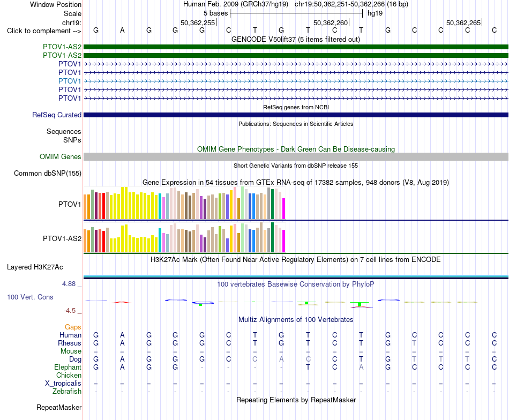This screenshot has height=420, width=509.
Task: Open '100 vertebrates Basewise Conservation by PhyloP' title
Action: pos(296,284)
